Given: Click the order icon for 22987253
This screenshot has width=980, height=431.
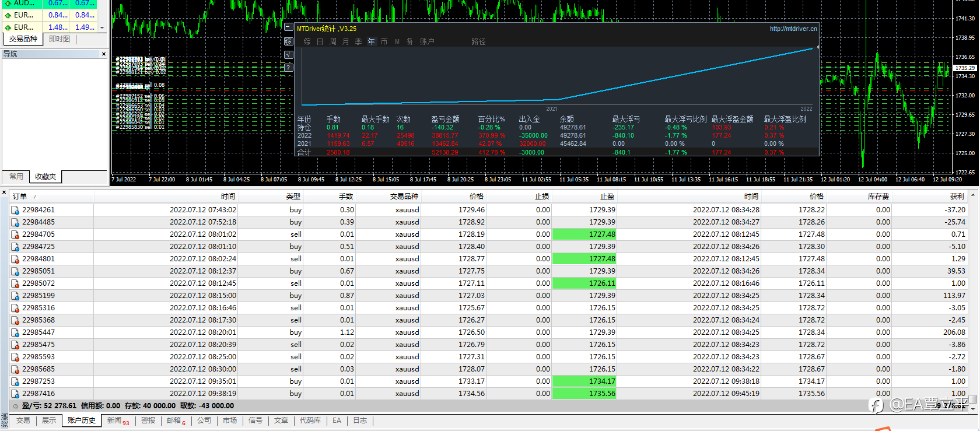Looking at the screenshot, I should pyautogui.click(x=15, y=381).
